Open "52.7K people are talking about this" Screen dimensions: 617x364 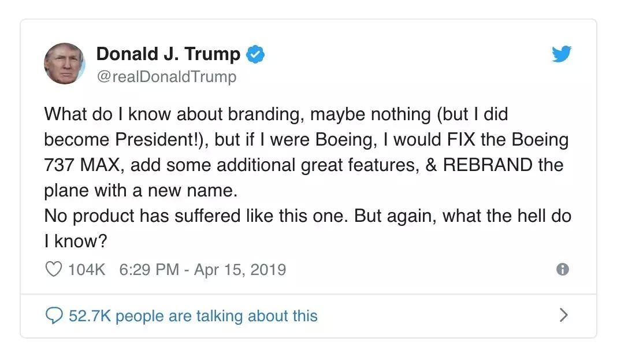point(193,315)
